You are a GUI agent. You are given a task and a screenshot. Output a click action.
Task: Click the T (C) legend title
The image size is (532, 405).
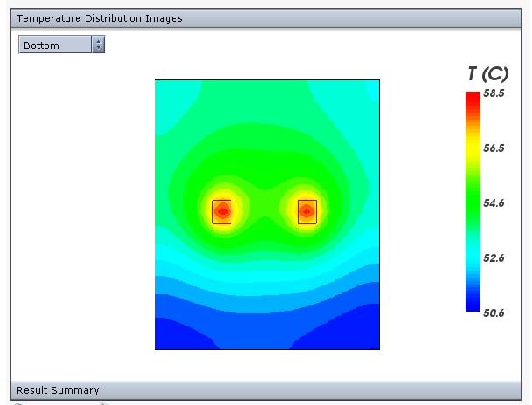tap(488, 74)
